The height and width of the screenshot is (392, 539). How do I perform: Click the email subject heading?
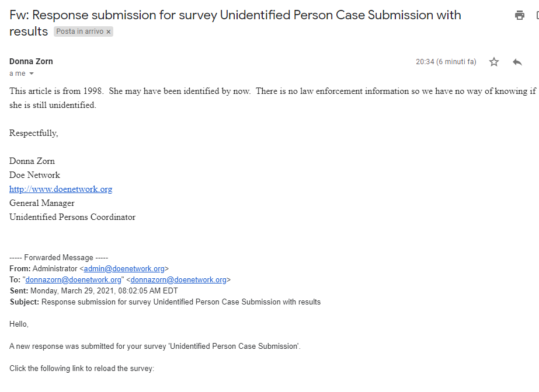234,16
